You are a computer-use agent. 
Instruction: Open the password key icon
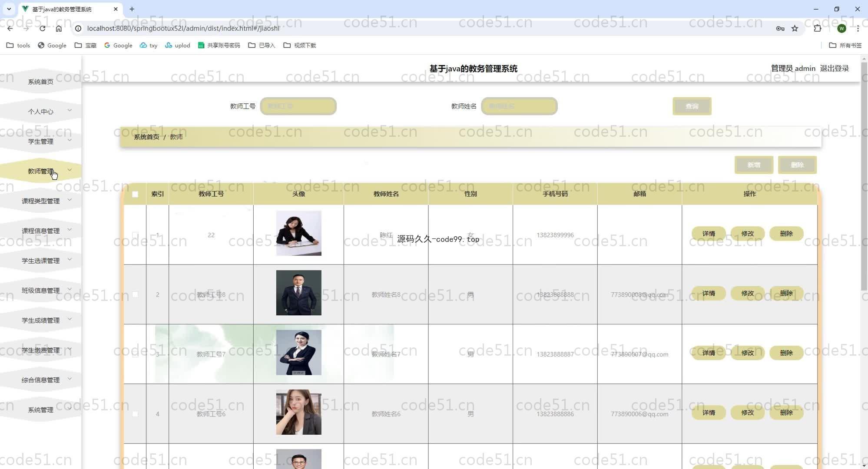pyautogui.click(x=780, y=28)
